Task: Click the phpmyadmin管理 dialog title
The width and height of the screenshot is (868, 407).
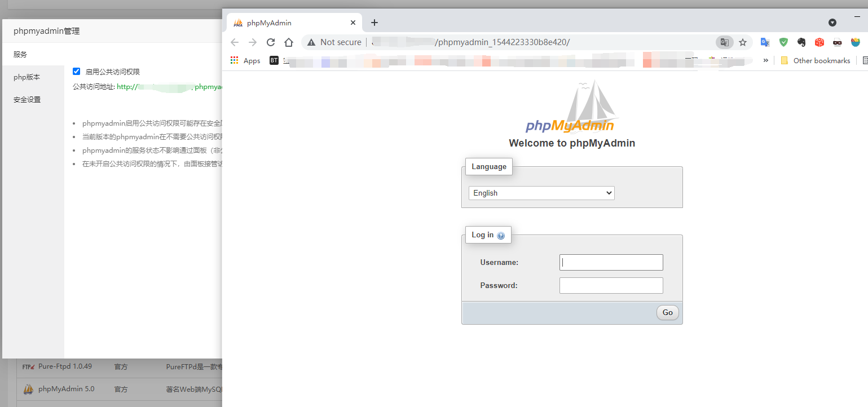Action: [x=47, y=31]
